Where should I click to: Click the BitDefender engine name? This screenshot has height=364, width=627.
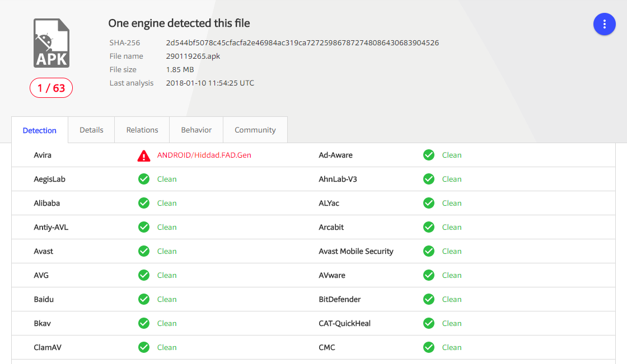[339, 299]
